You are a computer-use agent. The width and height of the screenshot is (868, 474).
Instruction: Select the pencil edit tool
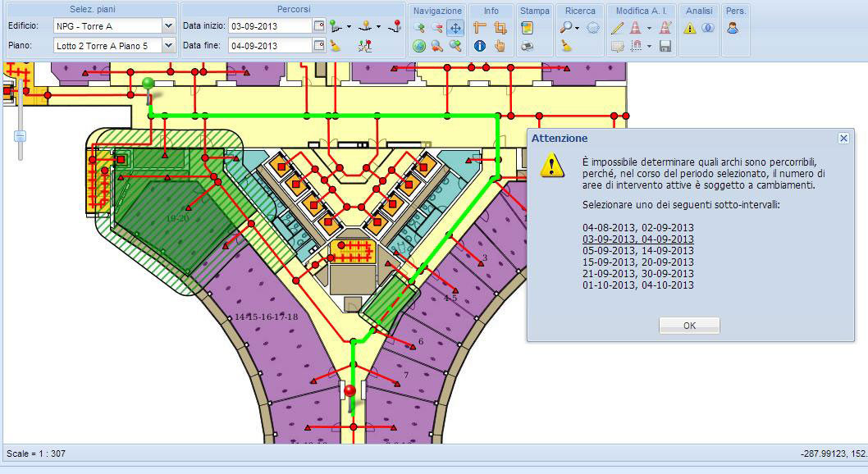[x=618, y=27]
